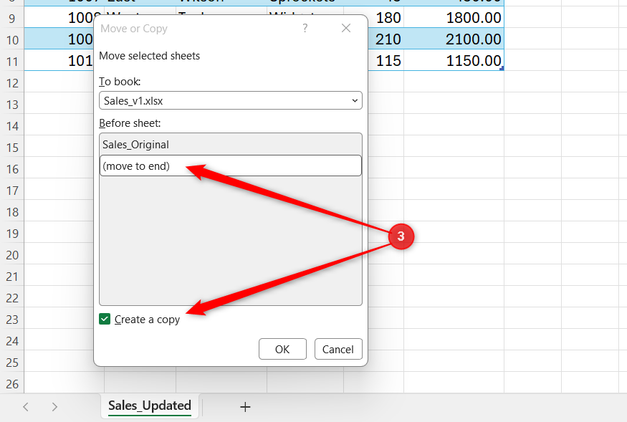Image resolution: width=627 pixels, height=422 pixels.
Task: Click the help question mark in dialog
Action: [x=305, y=28]
